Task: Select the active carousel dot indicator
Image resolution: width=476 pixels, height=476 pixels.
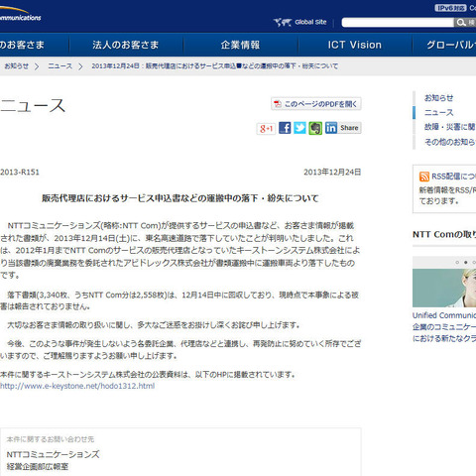Action: click(x=466, y=262)
